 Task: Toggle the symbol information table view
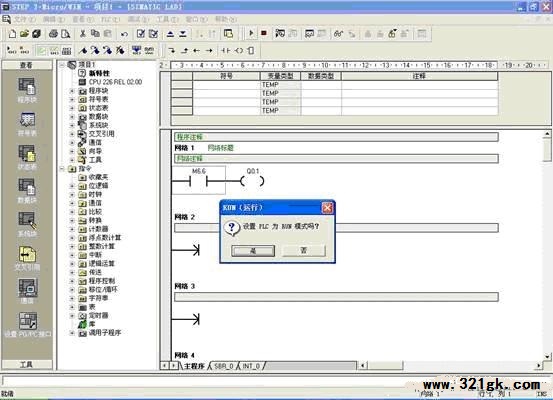[x=66, y=51]
